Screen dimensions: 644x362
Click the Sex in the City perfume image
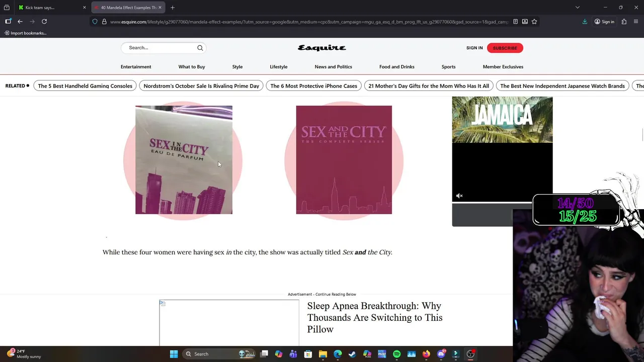coord(184,160)
